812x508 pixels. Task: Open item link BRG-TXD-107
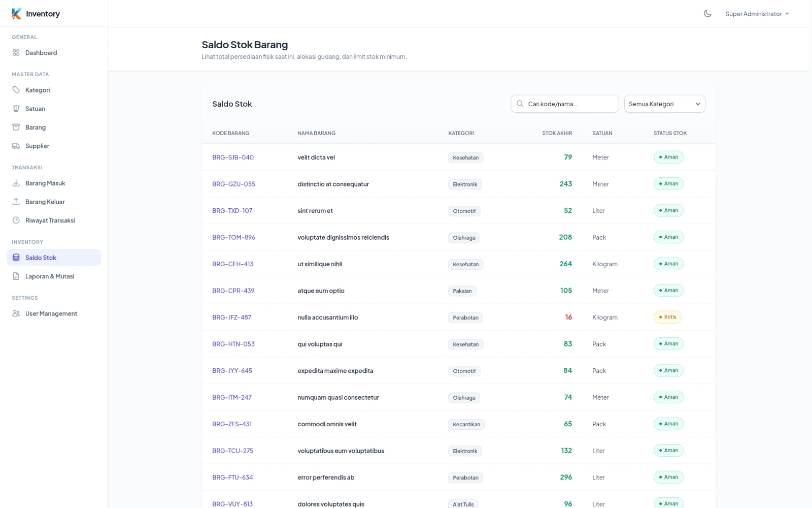coord(232,211)
